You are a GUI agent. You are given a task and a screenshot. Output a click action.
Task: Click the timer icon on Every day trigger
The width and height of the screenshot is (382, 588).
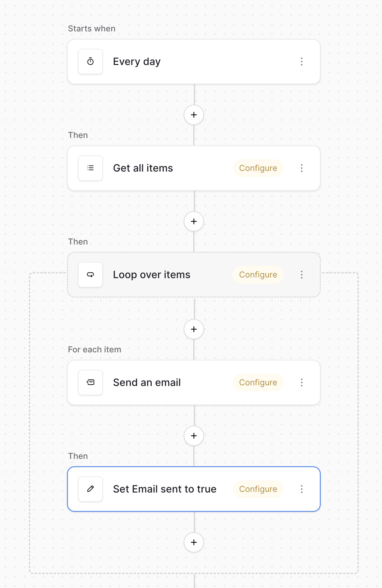pos(90,62)
